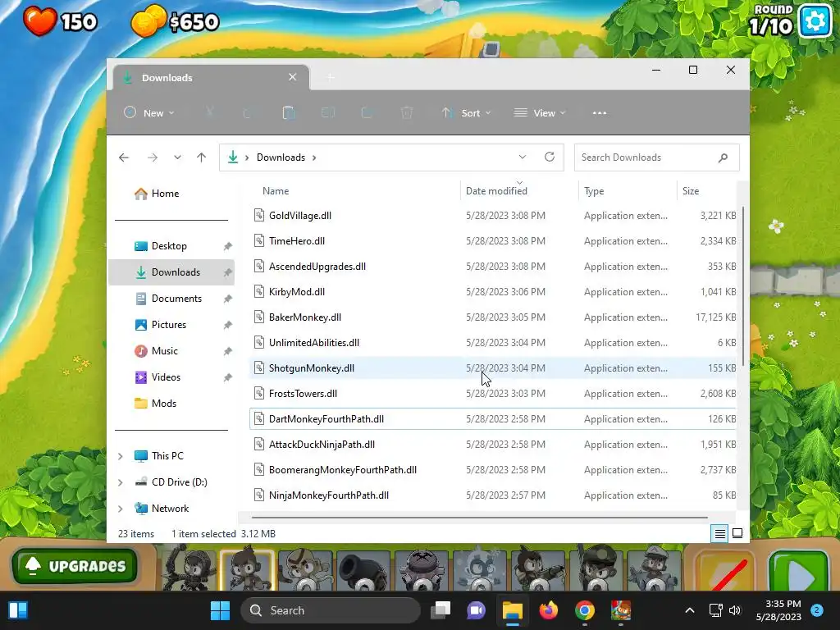The height and width of the screenshot is (630, 840).
Task: Unpin Desktop via its pin icon
Action: (228, 246)
